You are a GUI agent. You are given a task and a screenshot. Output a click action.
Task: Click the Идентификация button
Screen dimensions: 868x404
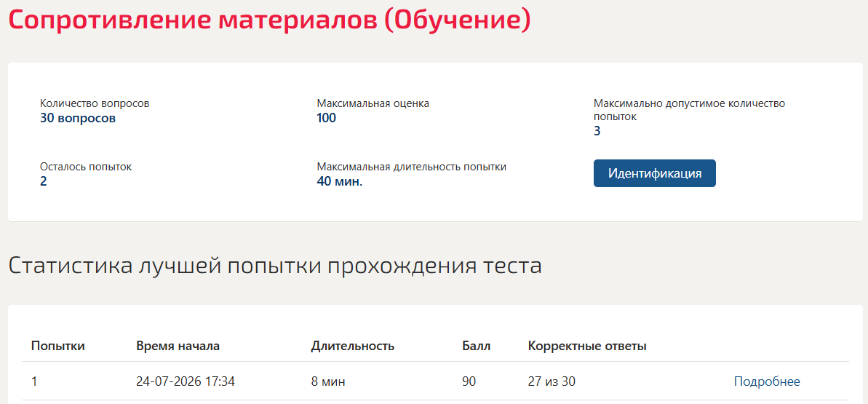(x=654, y=173)
